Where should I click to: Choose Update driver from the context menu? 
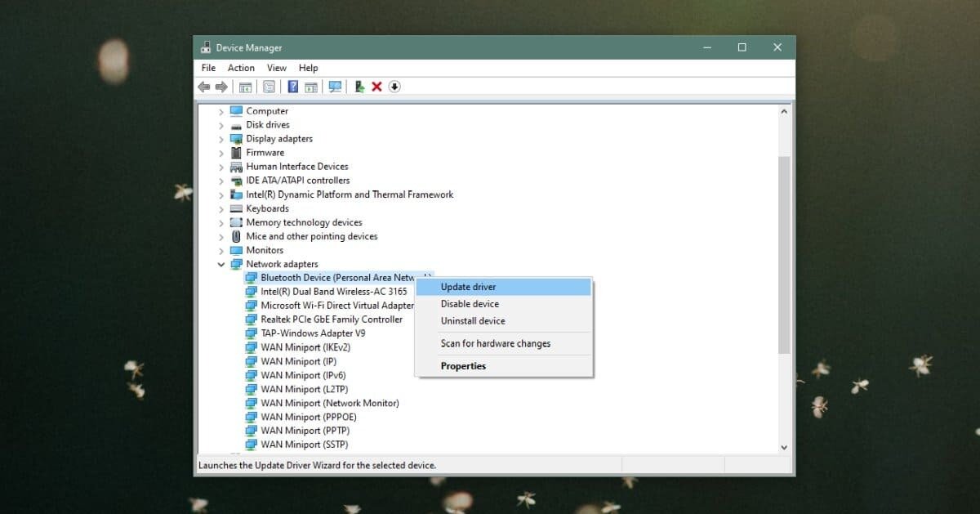[x=468, y=287]
